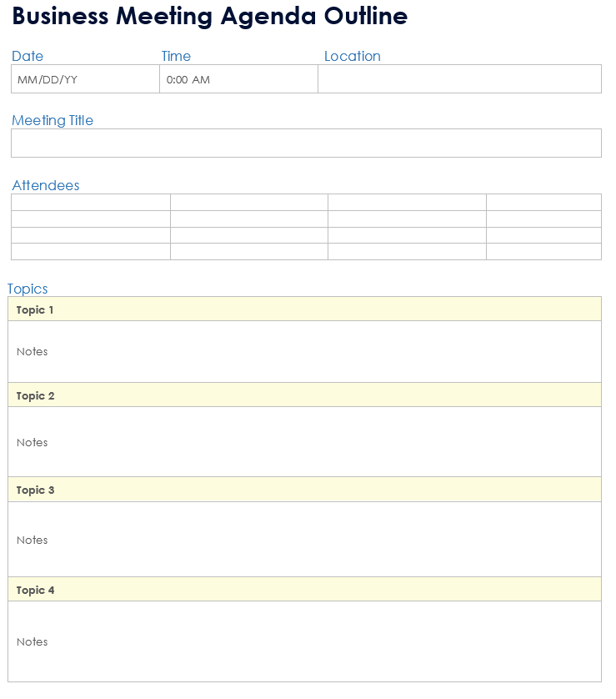Click the Time field showing 0:00 AM
Image resolution: width=616 pixels, height=699 pixels.
tap(238, 80)
